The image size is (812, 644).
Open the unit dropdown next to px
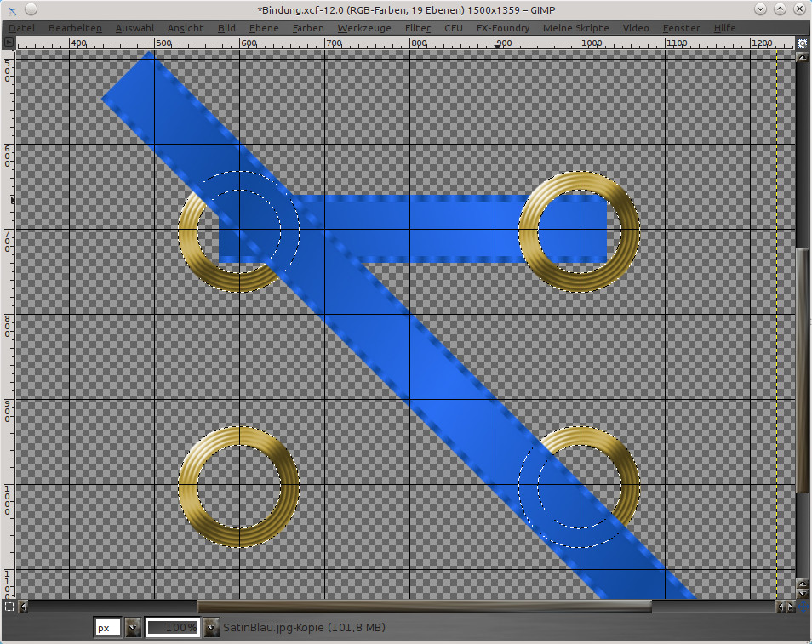(133, 628)
